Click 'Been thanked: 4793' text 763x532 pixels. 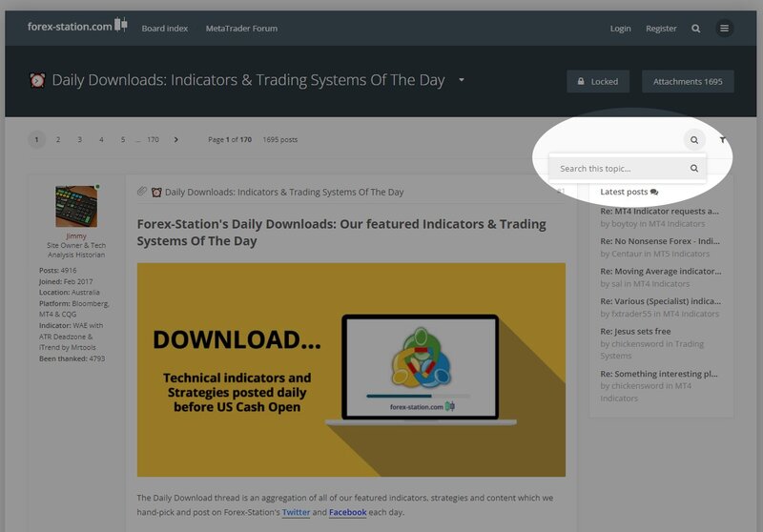(72, 358)
